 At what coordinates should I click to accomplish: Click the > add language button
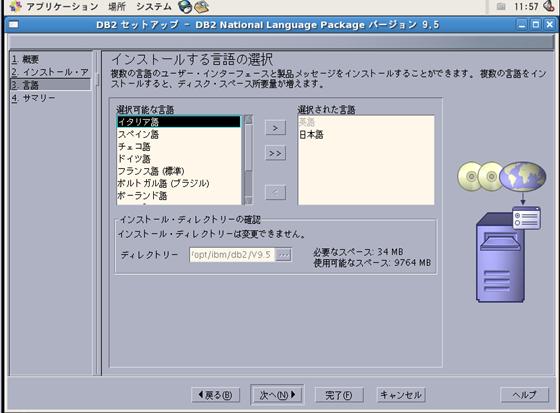[275, 128]
